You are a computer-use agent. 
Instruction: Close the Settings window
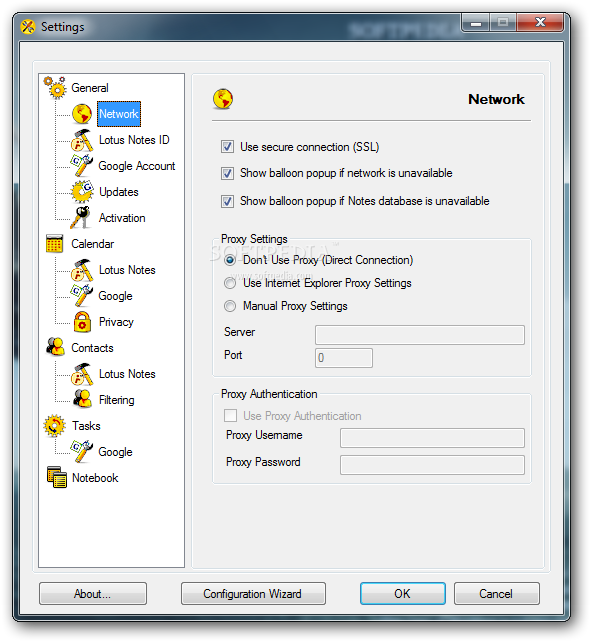[x=541, y=23]
